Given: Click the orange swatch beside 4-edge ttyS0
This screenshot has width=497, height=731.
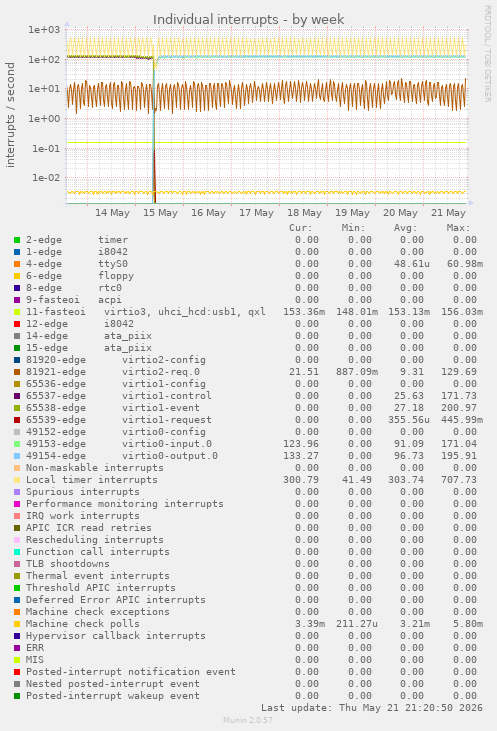Looking at the screenshot, I should click(x=17, y=264).
